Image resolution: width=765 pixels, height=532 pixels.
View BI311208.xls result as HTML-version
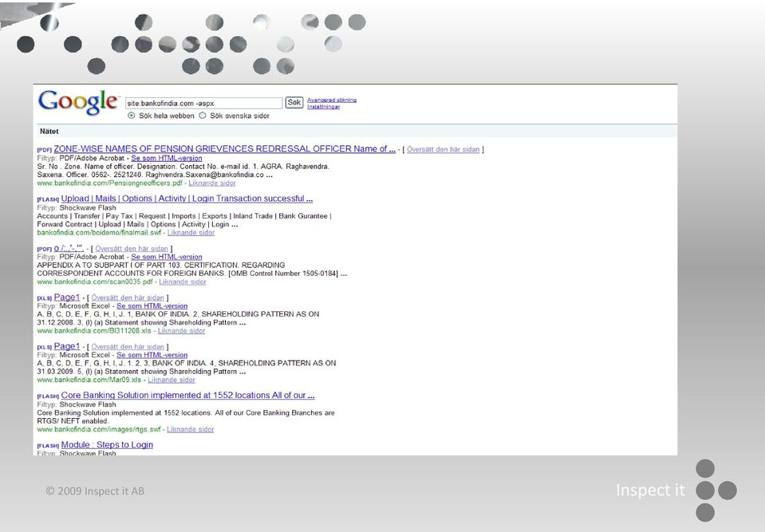(152, 305)
